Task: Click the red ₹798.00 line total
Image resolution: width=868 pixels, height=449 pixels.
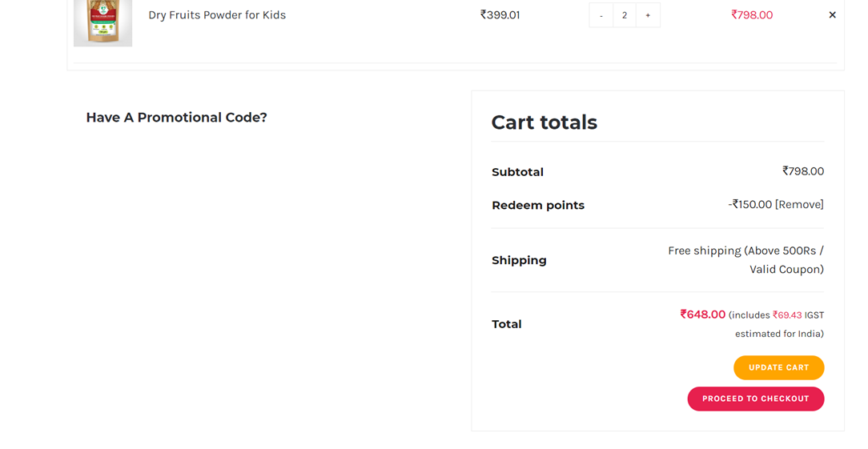Action: click(752, 15)
